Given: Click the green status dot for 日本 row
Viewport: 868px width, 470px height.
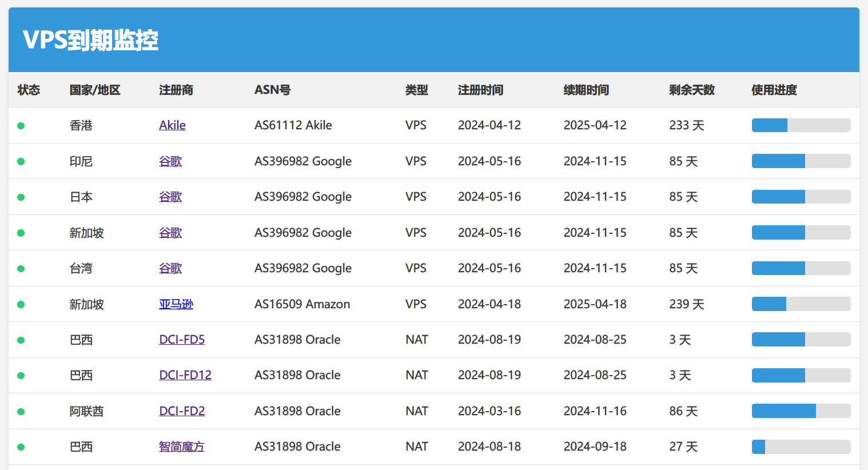Looking at the screenshot, I should tap(21, 197).
